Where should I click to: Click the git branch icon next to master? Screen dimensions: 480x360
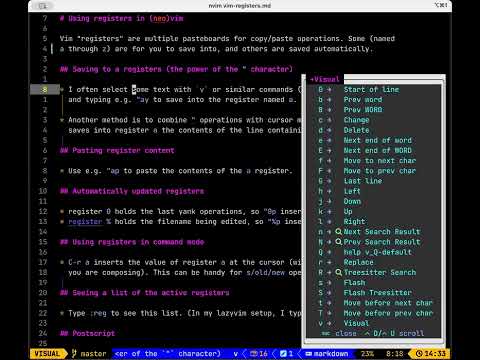pyautogui.click(x=74, y=353)
